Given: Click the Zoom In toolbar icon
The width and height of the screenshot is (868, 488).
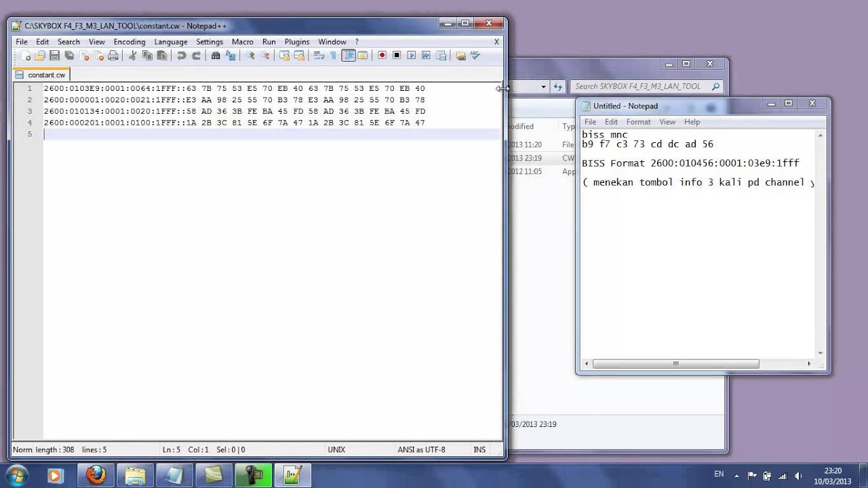Looking at the screenshot, I should click(x=250, y=56).
